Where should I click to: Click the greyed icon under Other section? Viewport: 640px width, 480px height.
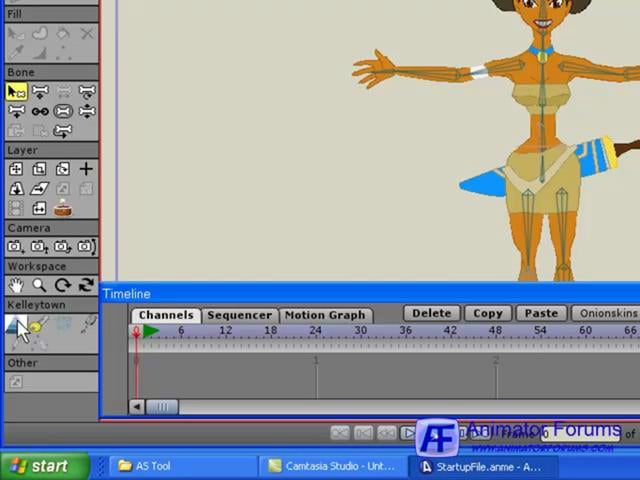click(16, 382)
